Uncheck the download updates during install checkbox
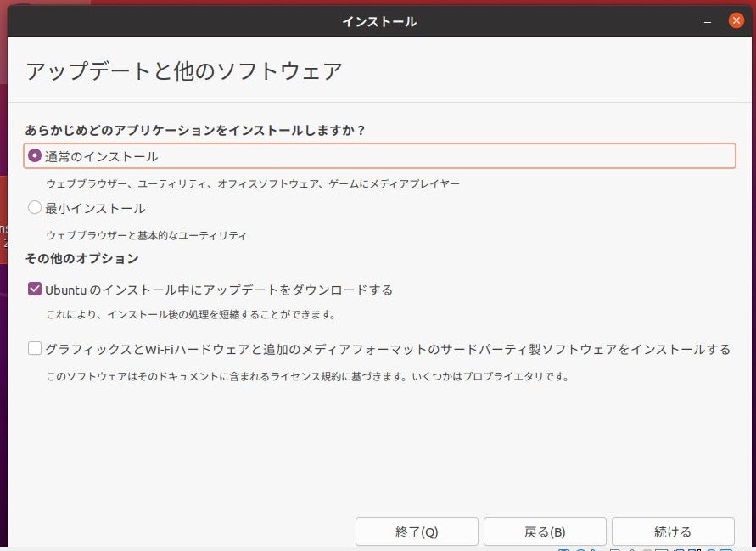The width and height of the screenshot is (756, 551). pyautogui.click(x=34, y=289)
